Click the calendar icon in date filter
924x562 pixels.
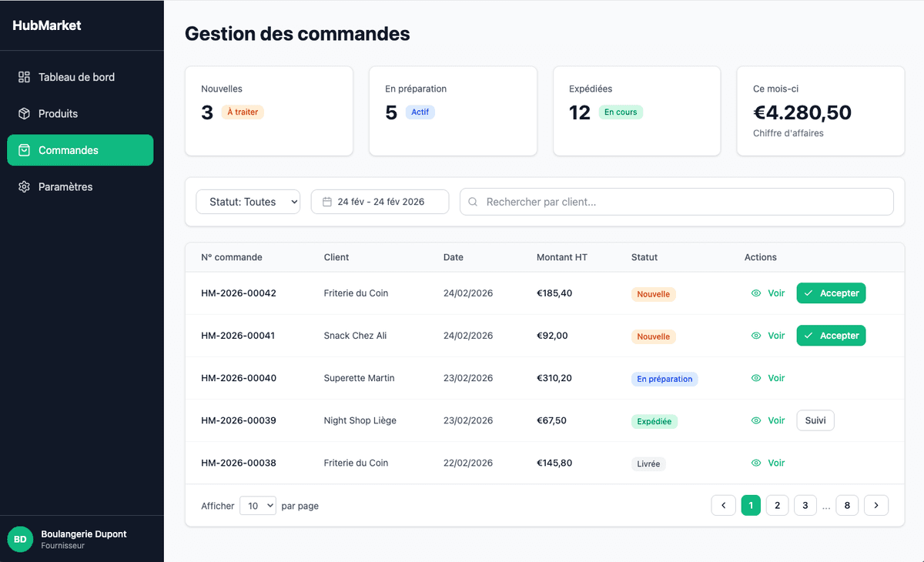click(326, 202)
